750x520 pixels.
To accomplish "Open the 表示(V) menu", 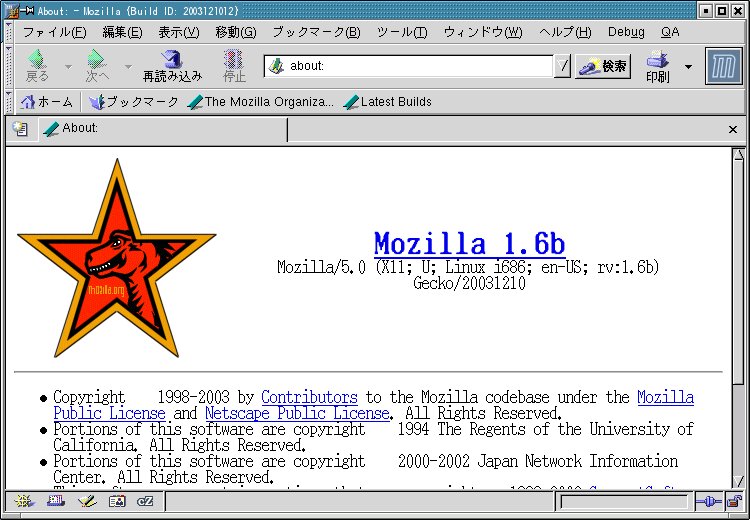I will click(x=179, y=33).
